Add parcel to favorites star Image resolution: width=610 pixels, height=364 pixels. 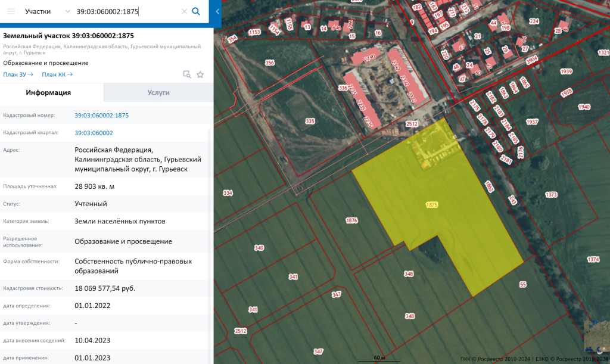200,74
